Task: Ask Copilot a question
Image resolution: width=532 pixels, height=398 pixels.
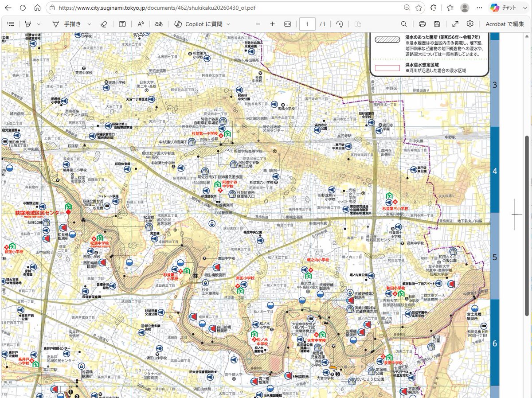Action: click(x=198, y=24)
